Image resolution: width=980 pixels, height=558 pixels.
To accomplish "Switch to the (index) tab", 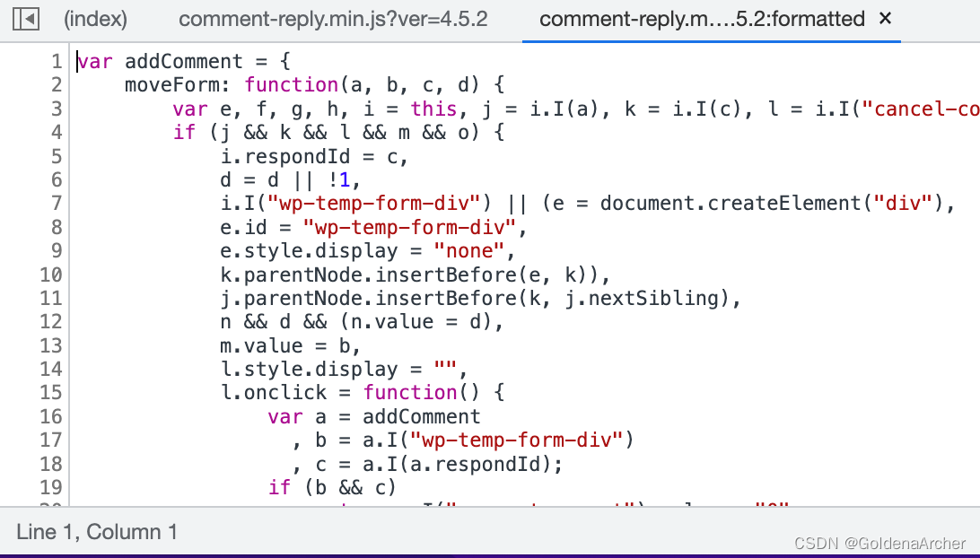I will pyautogui.click(x=96, y=18).
